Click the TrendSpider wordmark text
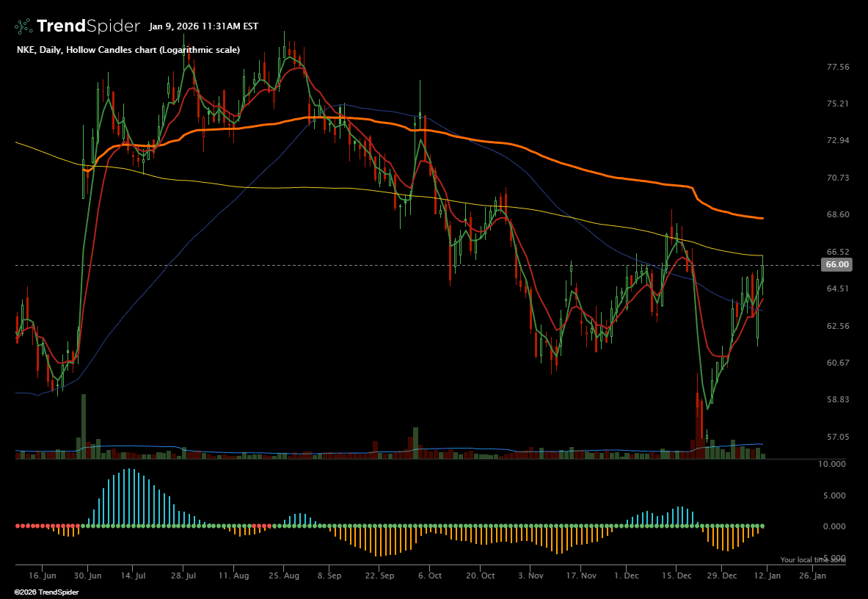This screenshot has width=868, height=599. click(x=88, y=26)
